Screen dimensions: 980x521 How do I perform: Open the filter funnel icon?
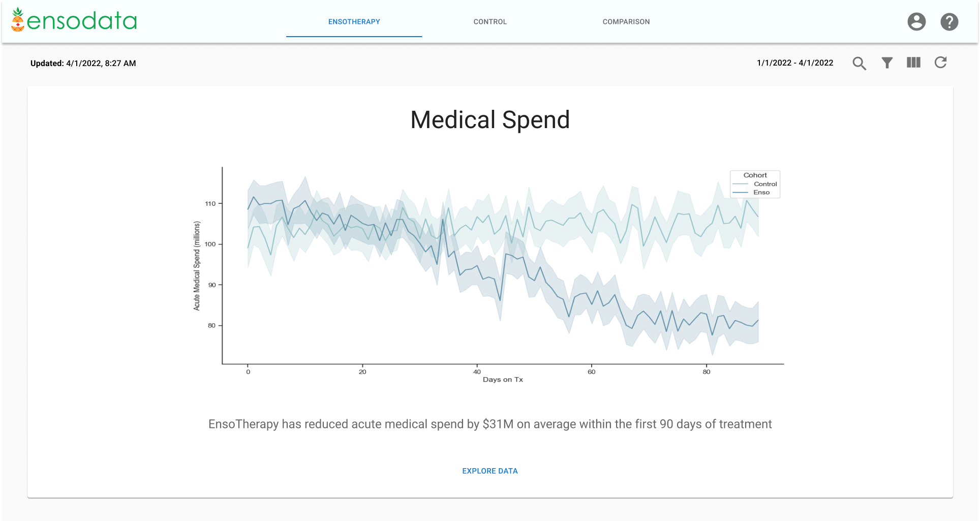tap(887, 63)
